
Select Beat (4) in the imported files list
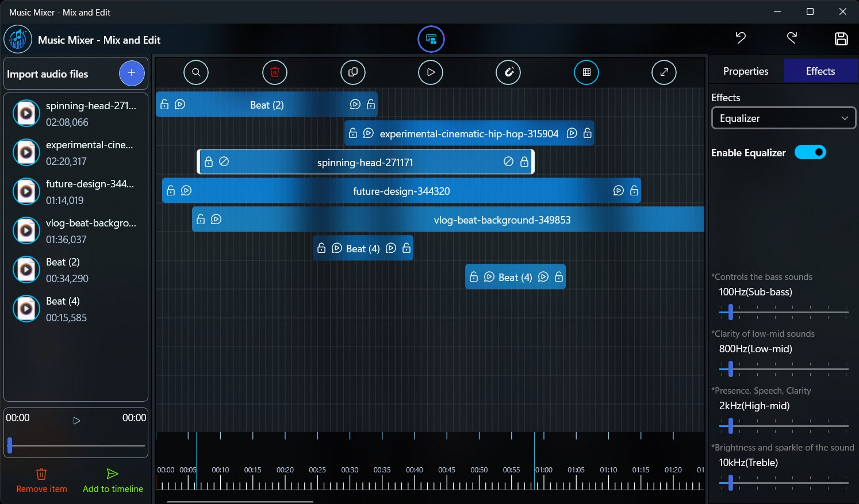[63, 309]
